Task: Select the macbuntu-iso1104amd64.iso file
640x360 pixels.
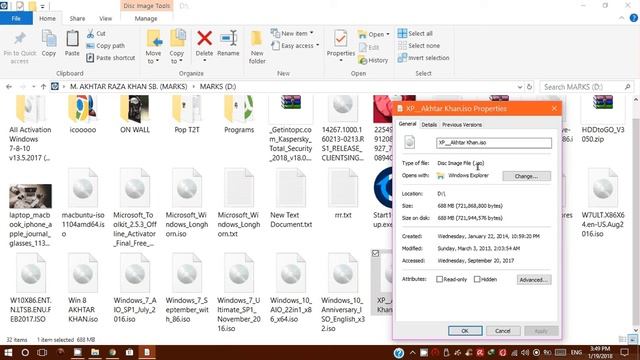Action: (83, 203)
